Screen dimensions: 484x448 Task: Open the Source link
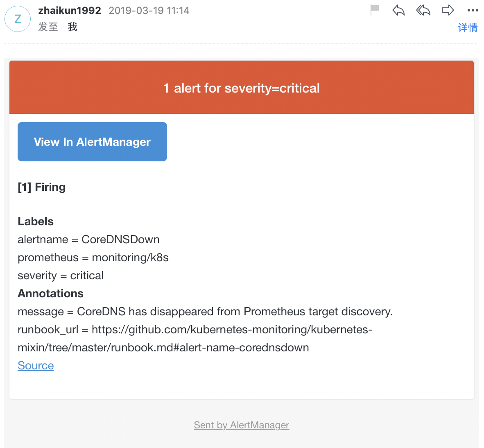36,365
